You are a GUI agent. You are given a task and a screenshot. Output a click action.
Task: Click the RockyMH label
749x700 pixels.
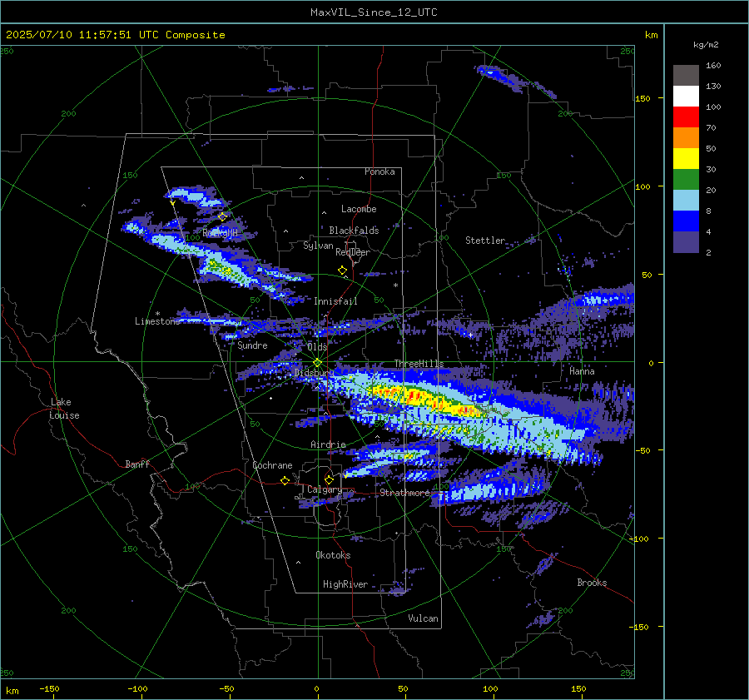221,233
